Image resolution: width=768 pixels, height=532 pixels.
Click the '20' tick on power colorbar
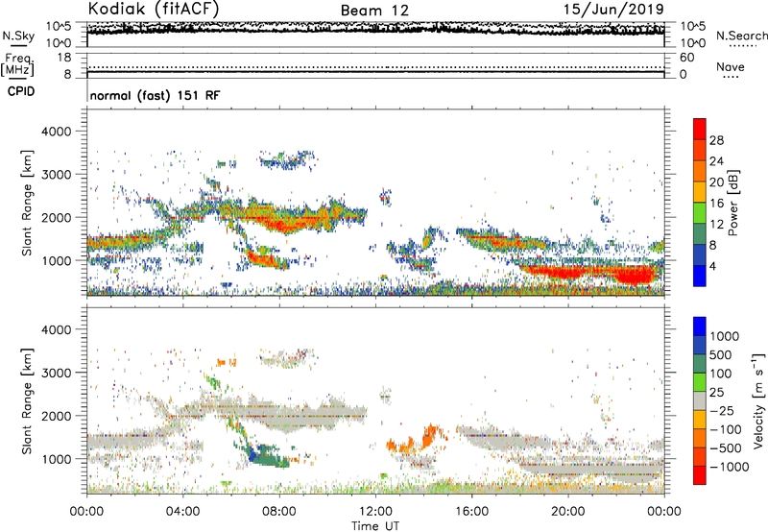pyautogui.click(x=716, y=182)
